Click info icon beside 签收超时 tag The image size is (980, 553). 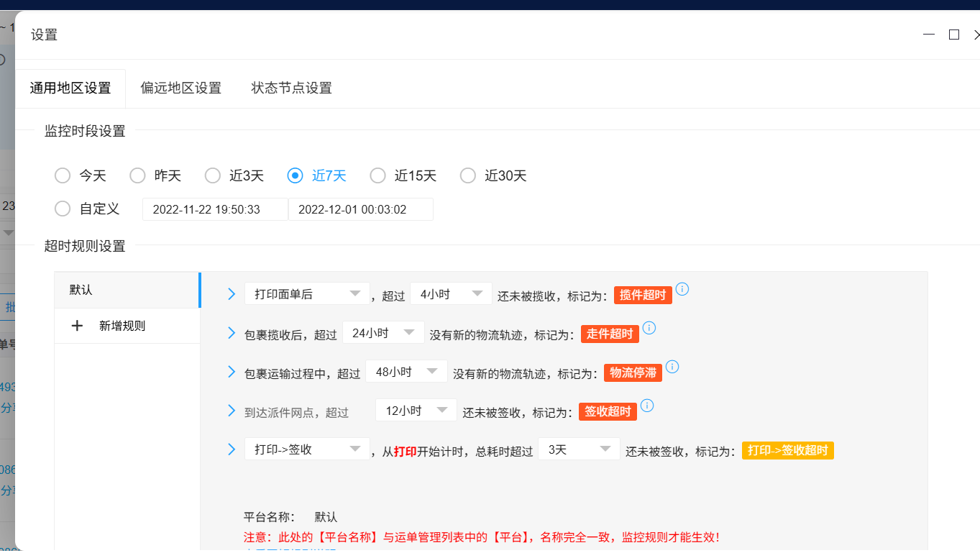click(x=647, y=406)
